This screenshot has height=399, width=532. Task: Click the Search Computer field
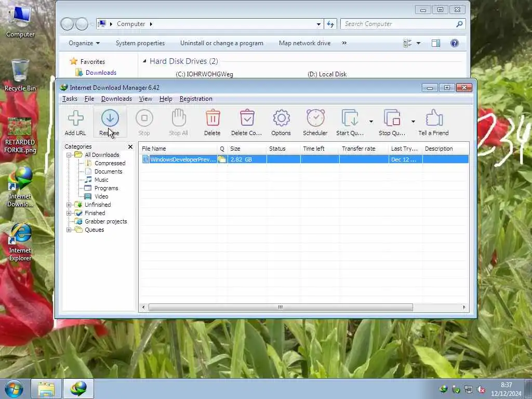(403, 24)
